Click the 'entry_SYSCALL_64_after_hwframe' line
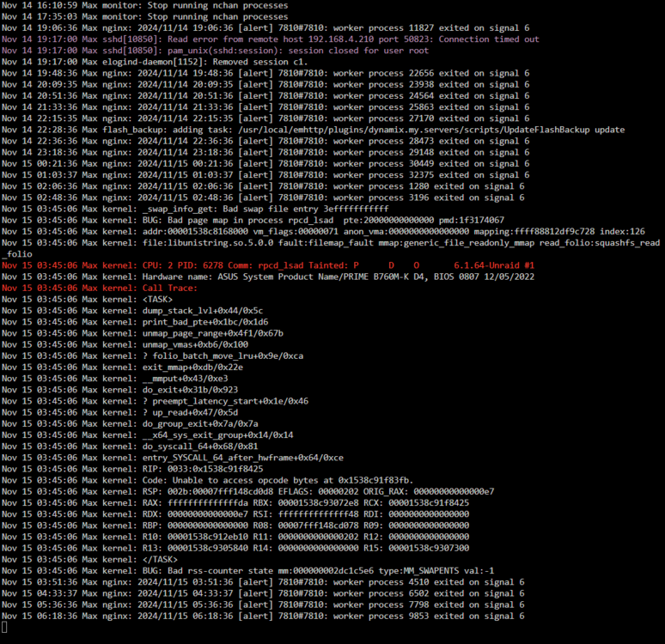 point(172,458)
